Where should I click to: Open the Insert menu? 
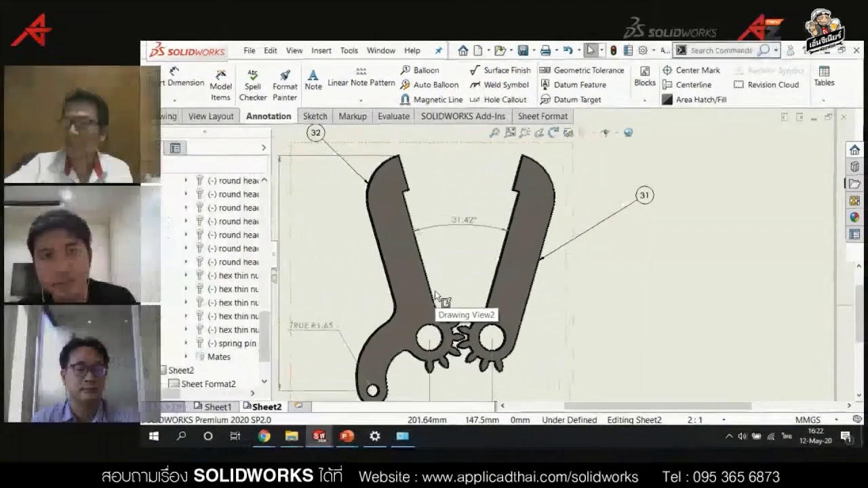coord(321,50)
